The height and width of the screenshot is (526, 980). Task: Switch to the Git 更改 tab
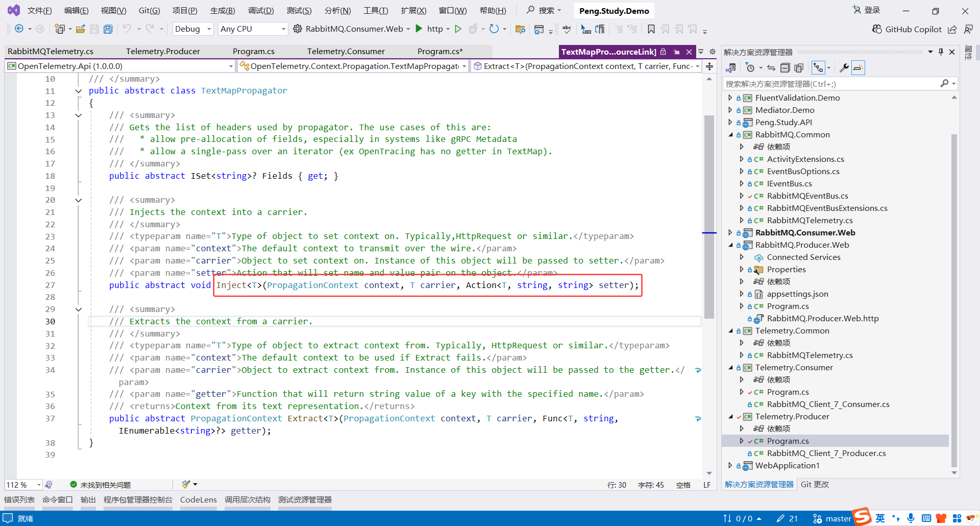pos(815,485)
